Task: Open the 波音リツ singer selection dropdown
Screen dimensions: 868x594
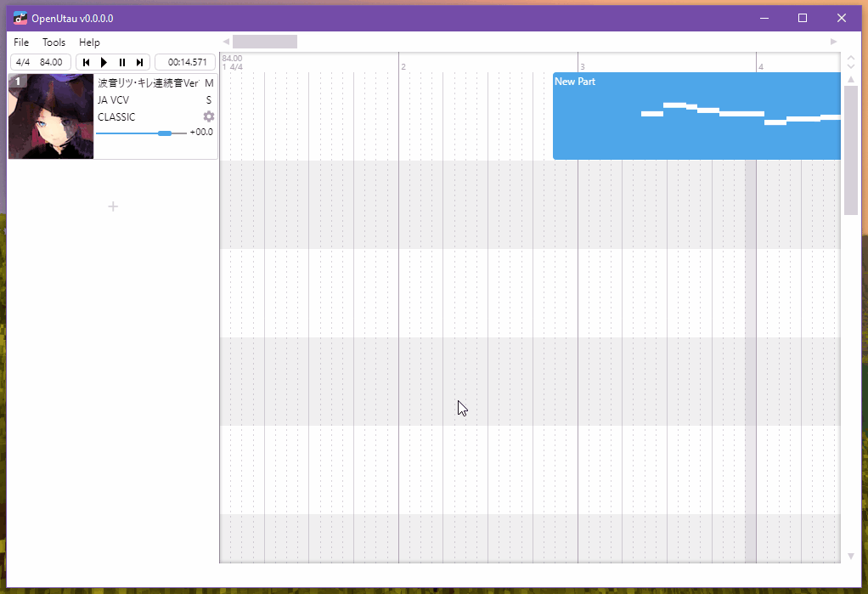Action: [149, 82]
